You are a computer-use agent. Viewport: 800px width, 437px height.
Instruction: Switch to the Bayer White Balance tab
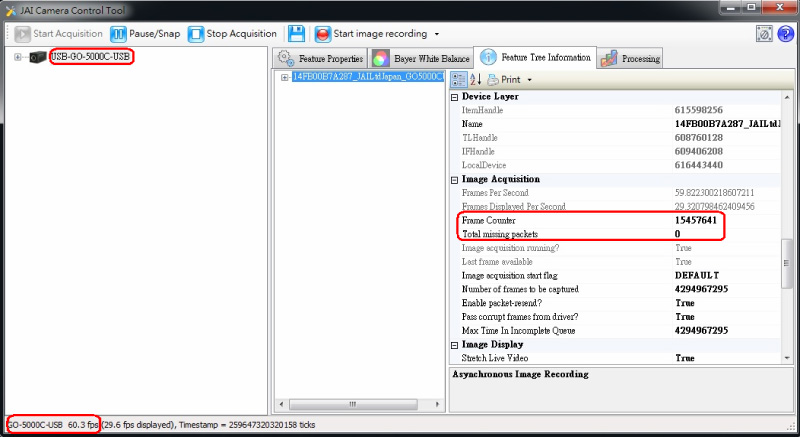(421, 59)
